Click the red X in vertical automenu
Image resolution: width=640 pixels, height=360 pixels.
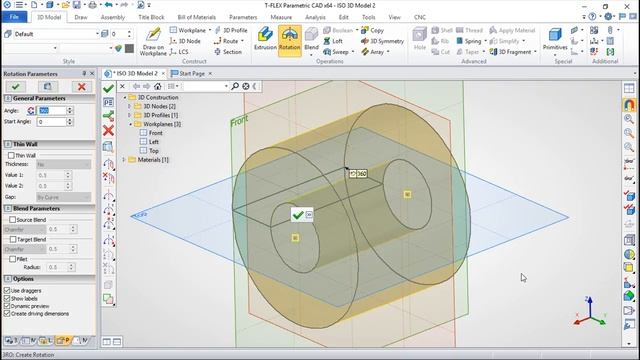click(108, 131)
